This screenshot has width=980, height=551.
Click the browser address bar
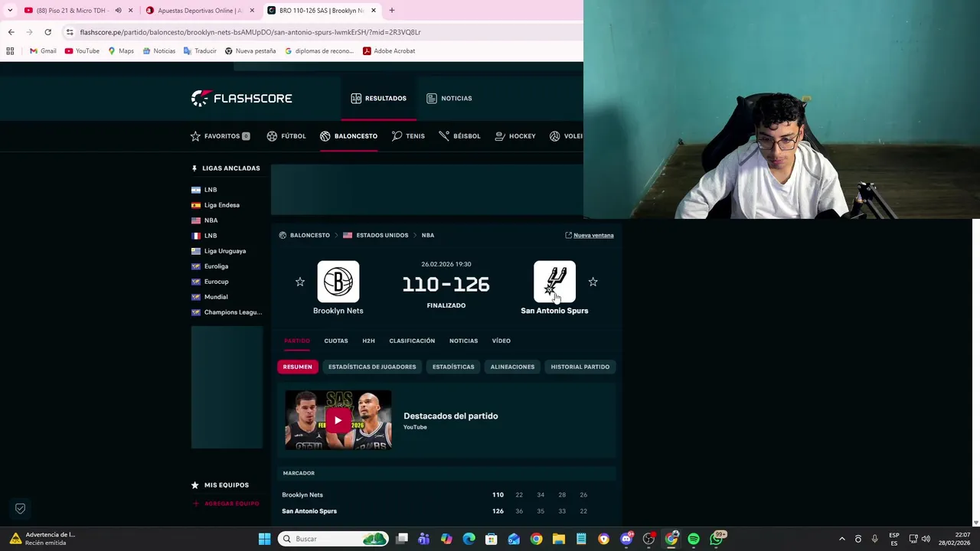(322, 32)
